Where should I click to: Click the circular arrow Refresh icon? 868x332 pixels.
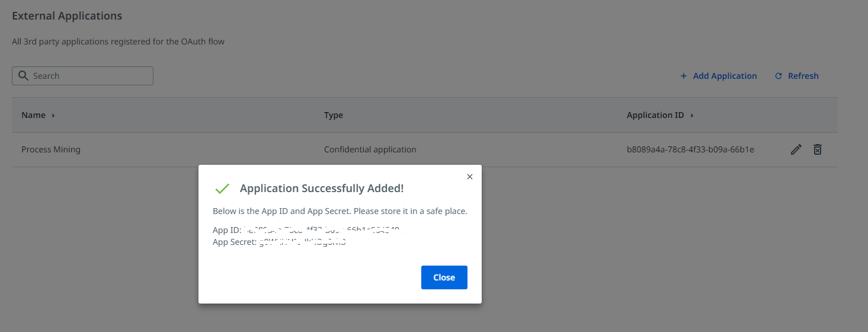(x=779, y=76)
